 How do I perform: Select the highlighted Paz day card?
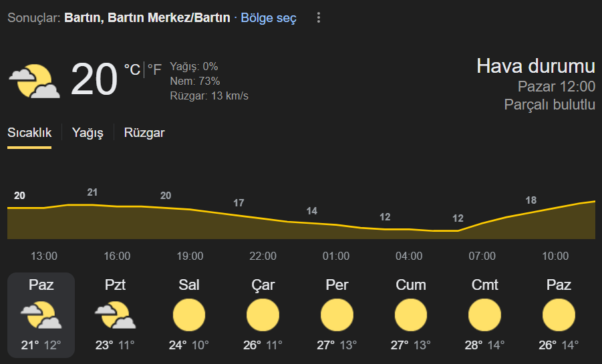41,315
